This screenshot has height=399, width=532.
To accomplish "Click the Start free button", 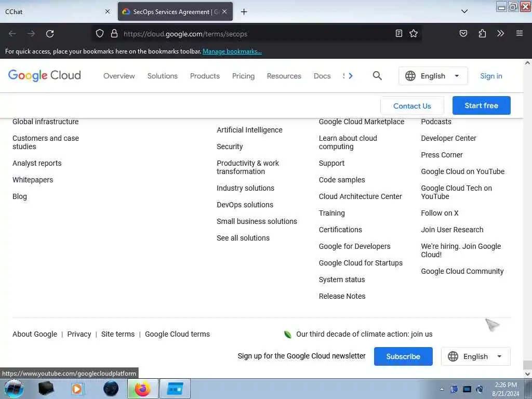I will pyautogui.click(x=481, y=105).
